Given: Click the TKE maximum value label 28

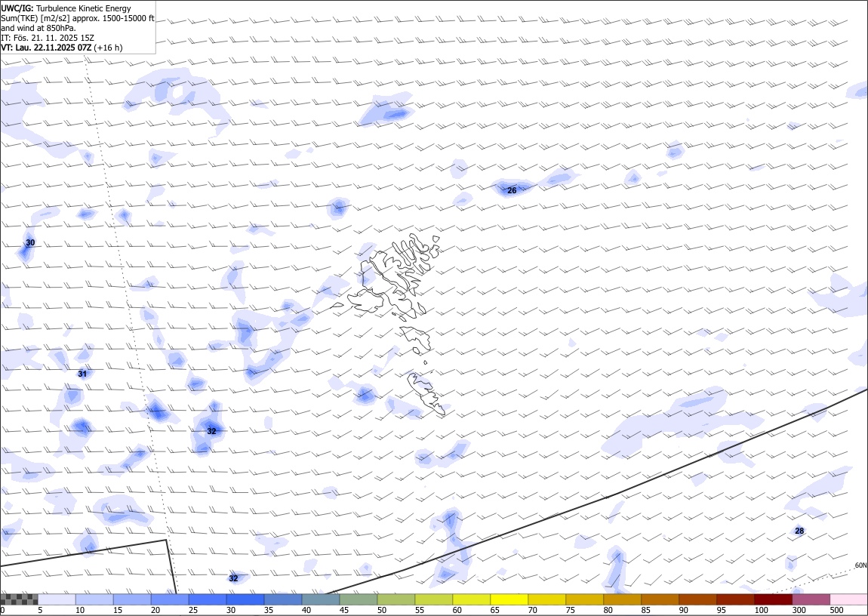Looking at the screenshot, I should [x=799, y=531].
